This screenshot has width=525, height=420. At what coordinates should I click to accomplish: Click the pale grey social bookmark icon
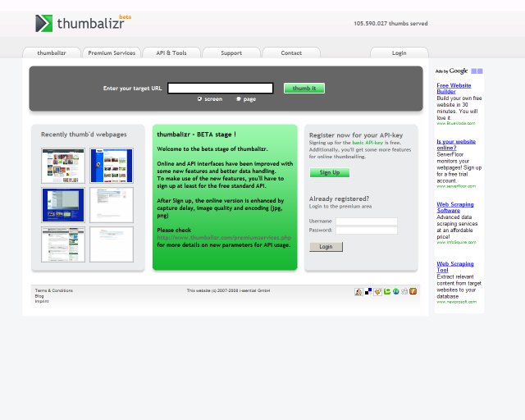tap(404, 291)
